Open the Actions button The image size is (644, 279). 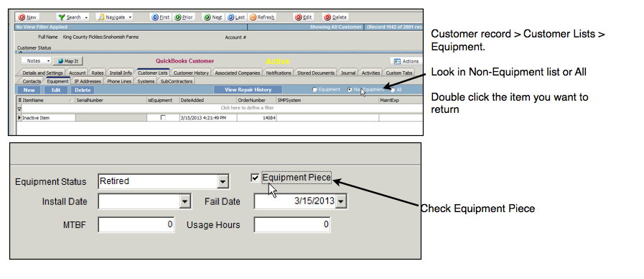[406, 61]
